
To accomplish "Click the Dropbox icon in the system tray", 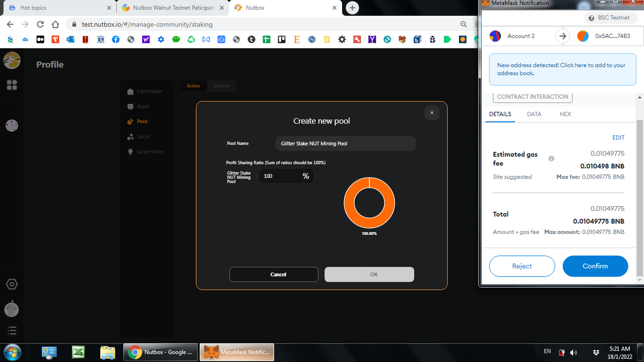I will 596,352.
